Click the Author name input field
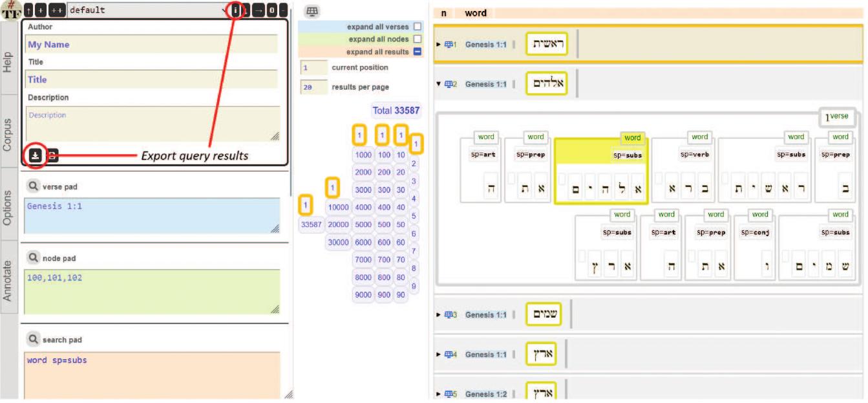Screen dimensions: 868x403 152,45
